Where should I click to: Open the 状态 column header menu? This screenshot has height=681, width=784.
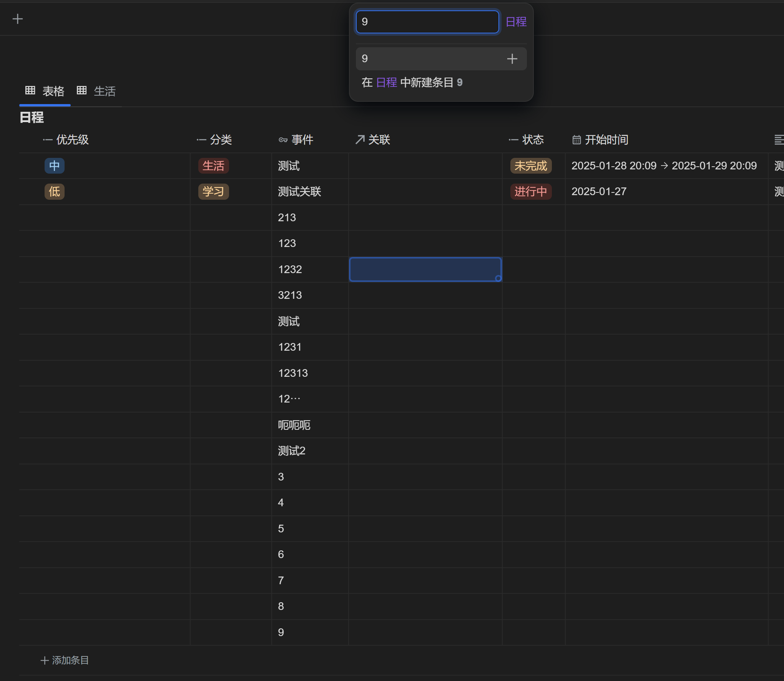[x=533, y=140]
